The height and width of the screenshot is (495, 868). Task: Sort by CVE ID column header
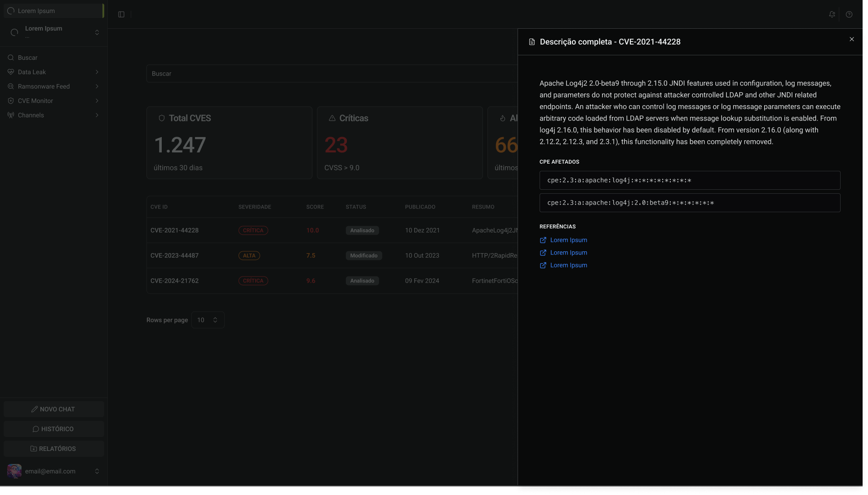pos(159,207)
